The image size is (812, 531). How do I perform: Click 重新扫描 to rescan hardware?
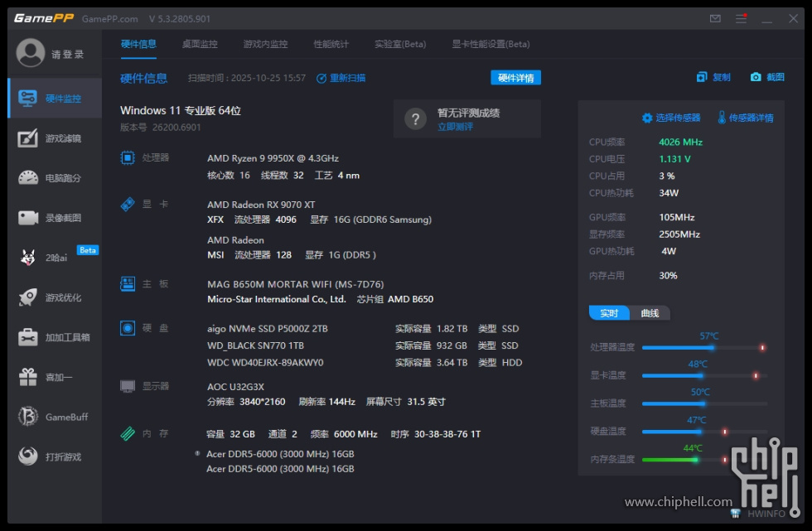pos(341,78)
